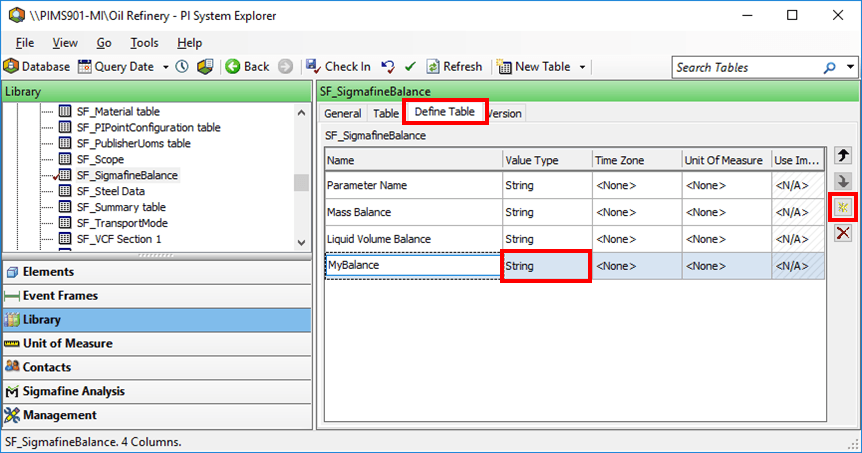862x453 pixels.
Task: Click the Value Type column header
Action: pos(548,161)
